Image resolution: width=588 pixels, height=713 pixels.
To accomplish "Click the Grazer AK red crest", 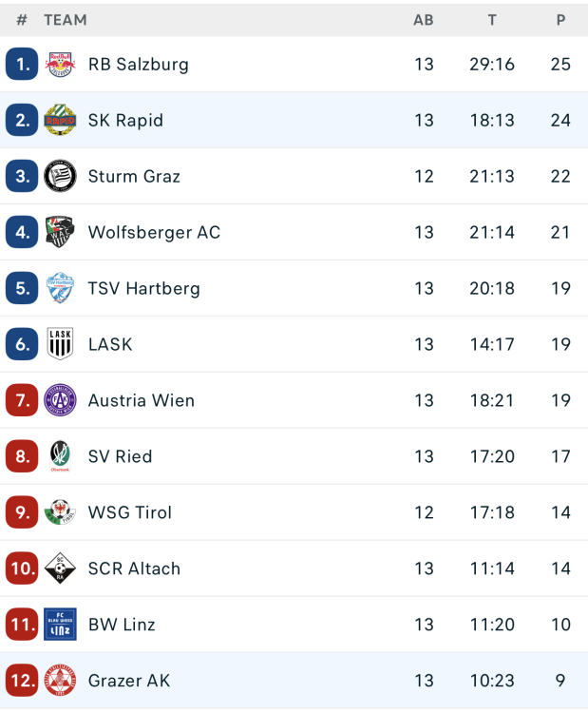I will coord(60,681).
